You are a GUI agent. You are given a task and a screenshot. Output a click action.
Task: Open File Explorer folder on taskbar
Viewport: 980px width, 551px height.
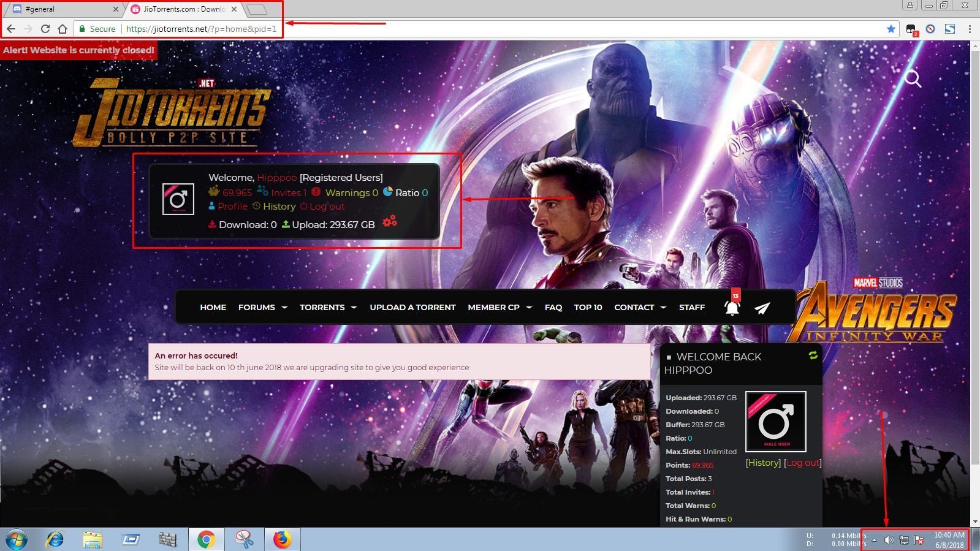click(x=93, y=539)
